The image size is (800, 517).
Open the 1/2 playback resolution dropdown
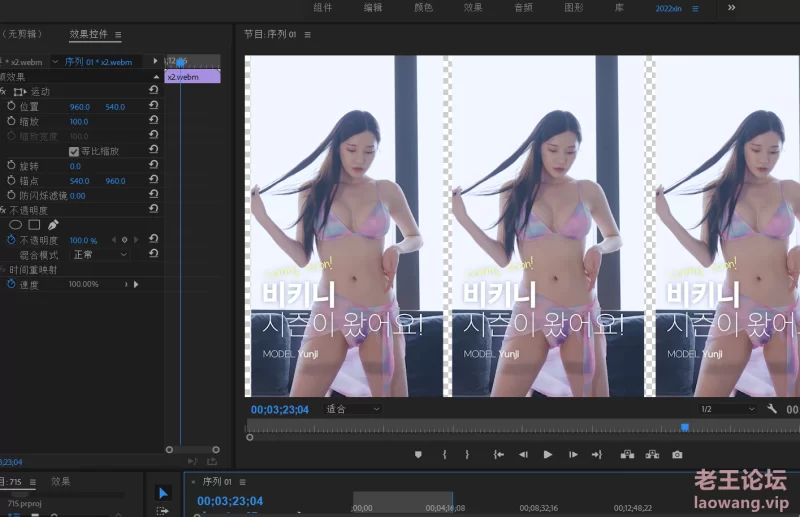tap(726, 409)
